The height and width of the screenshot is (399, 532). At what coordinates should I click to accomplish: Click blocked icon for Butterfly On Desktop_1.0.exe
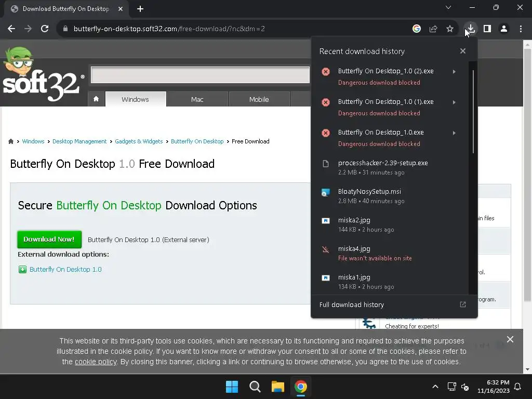click(326, 132)
